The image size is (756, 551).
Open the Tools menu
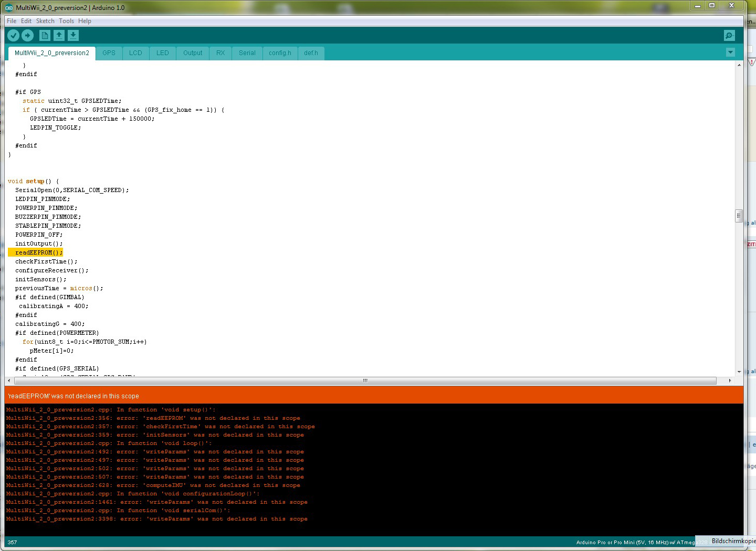coord(66,21)
